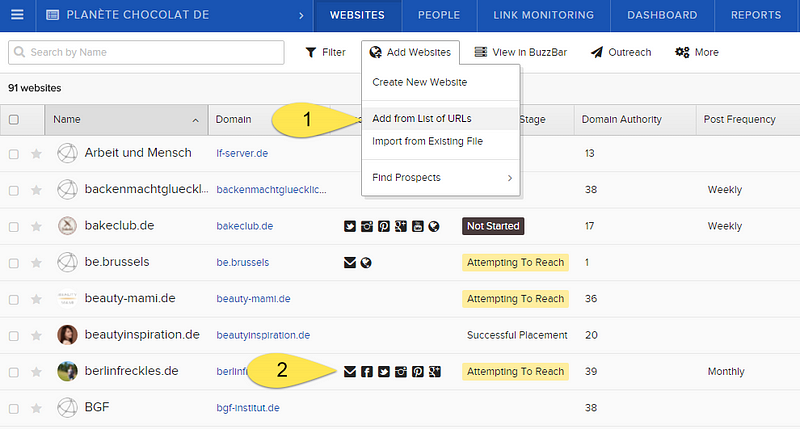The height and width of the screenshot is (429, 800).
Task: Click Google Plus icon for berlinfreckles.de
Action: pyautogui.click(x=435, y=371)
